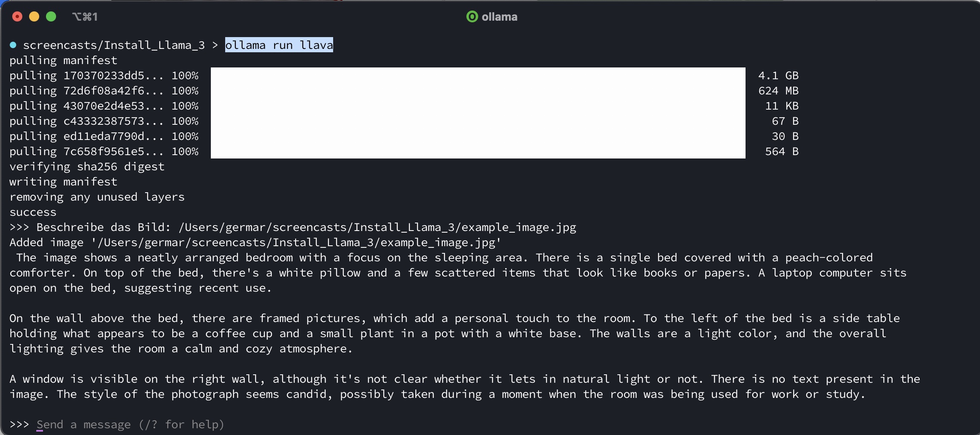Click the '>>>' marker before 'Send a message'
This screenshot has width=980, height=435.
pos(19,424)
